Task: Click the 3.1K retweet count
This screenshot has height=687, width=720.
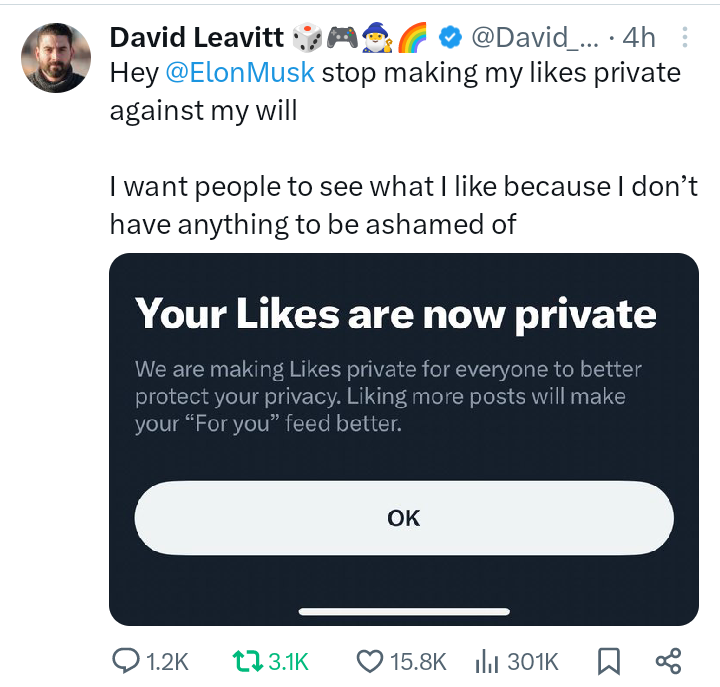Action: click(x=287, y=661)
